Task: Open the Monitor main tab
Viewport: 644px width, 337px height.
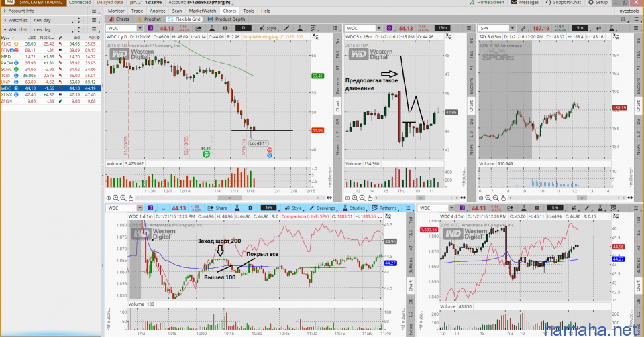Action: tap(116, 11)
